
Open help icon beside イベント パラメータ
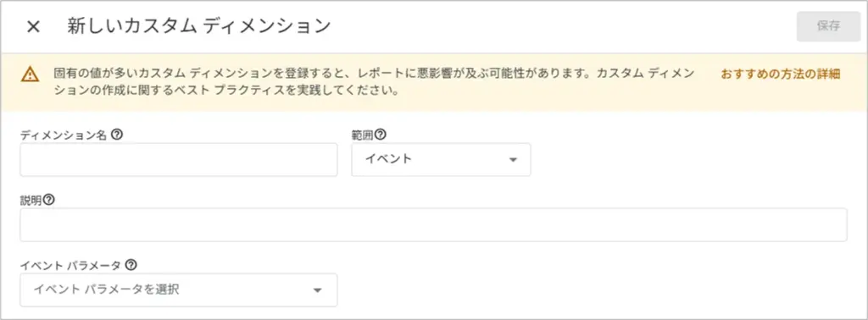[131, 265]
